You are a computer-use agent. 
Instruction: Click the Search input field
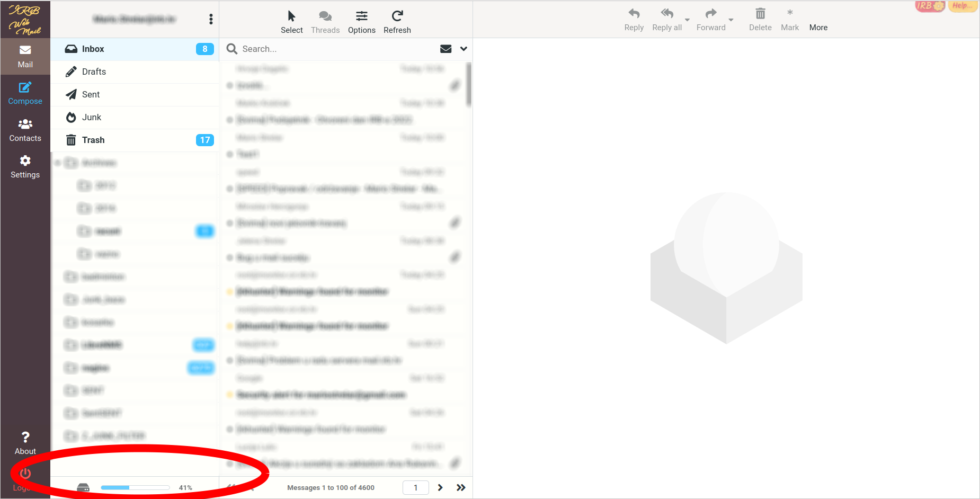[334, 49]
